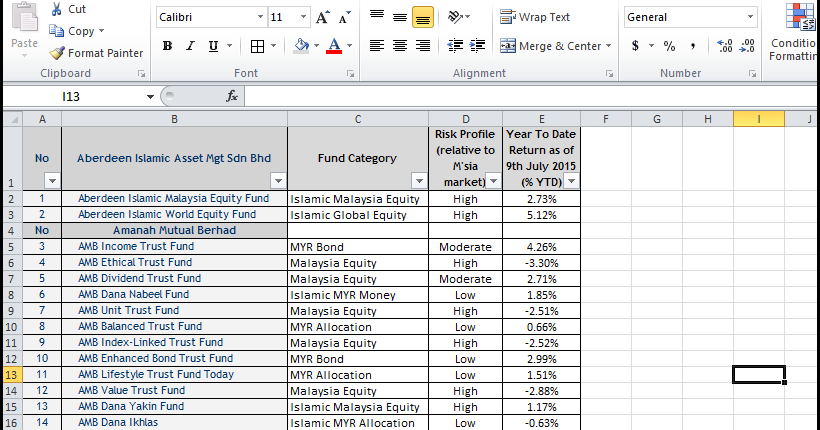Activate the Format Painter brush
Screen dimensions: 820x430
click(x=96, y=53)
